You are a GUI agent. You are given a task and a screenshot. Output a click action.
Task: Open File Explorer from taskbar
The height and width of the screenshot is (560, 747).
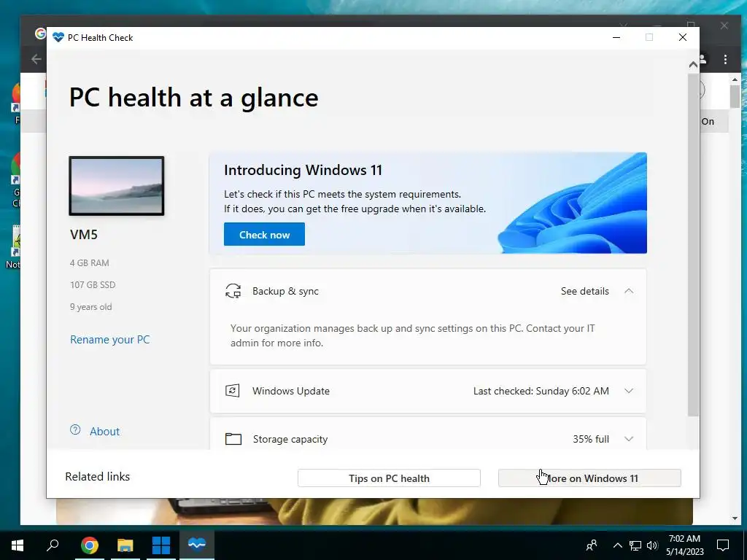125,545
